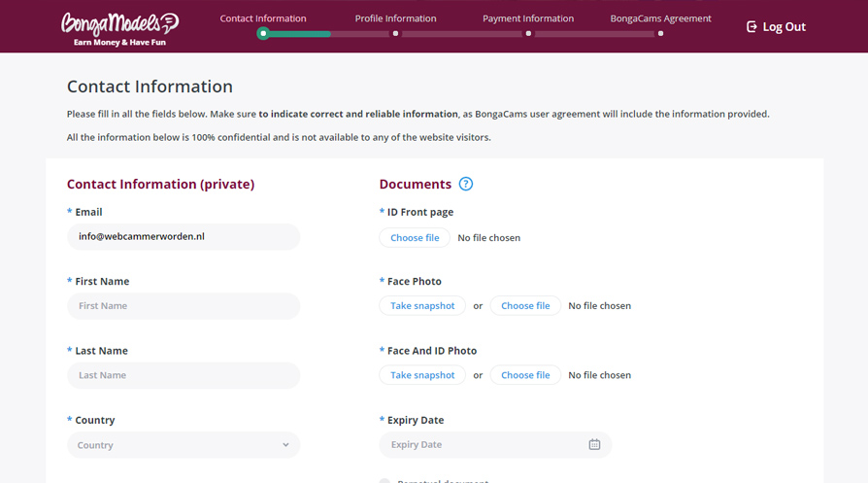Focus the First Name input field

point(183,306)
